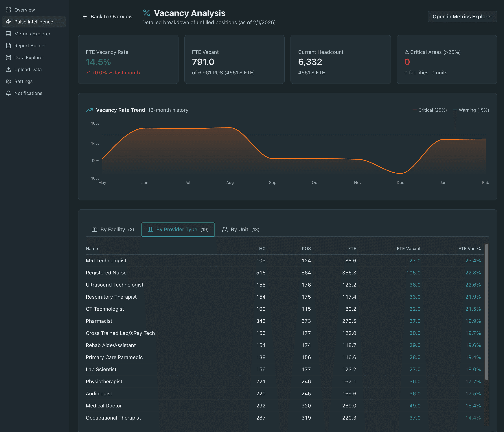The height and width of the screenshot is (432, 504).
Task: Click the trend arrow icon on Vacancy Rate Trend
Action: tap(89, 110)
